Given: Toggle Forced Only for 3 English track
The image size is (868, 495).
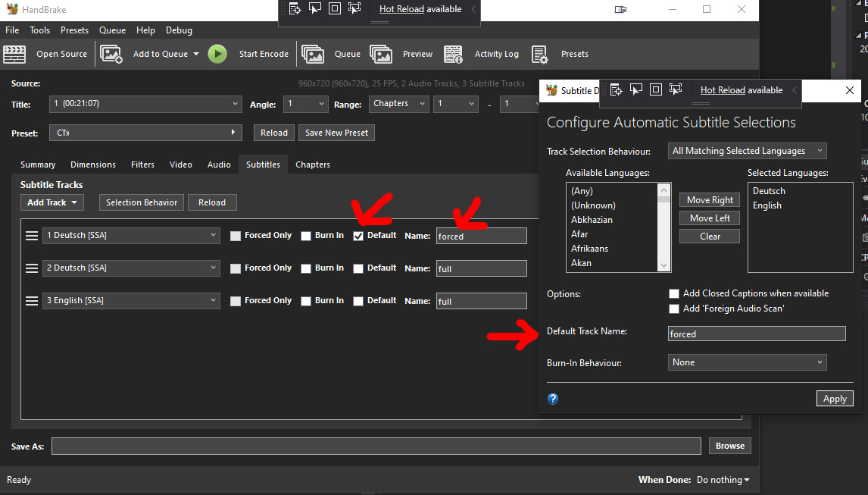Looking at the screenshot, I should coord(236,302).
